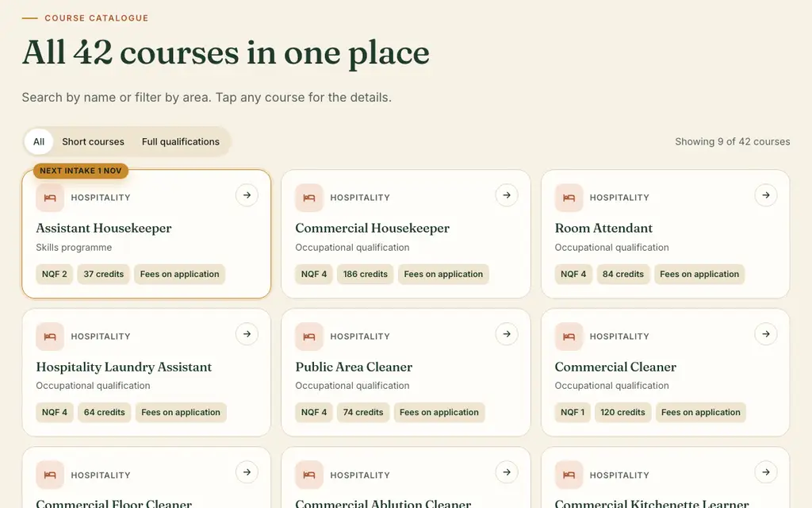This screenshot has width=812, height=508.
Task: Click the All 42 courses heading
Action: (226, 53)
